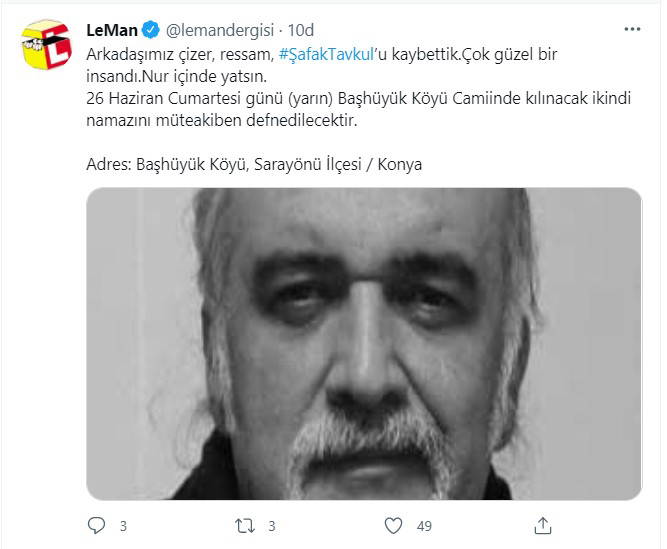Click the 49 likes count
Viewport: 667px width, 549px height.
pyautogui.click(x=424, y=526)
